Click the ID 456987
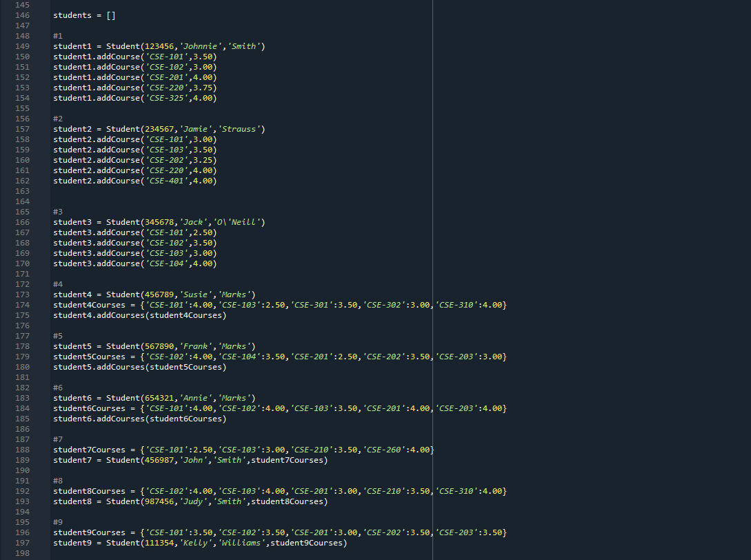751x560 pixels. coord(159,461)
